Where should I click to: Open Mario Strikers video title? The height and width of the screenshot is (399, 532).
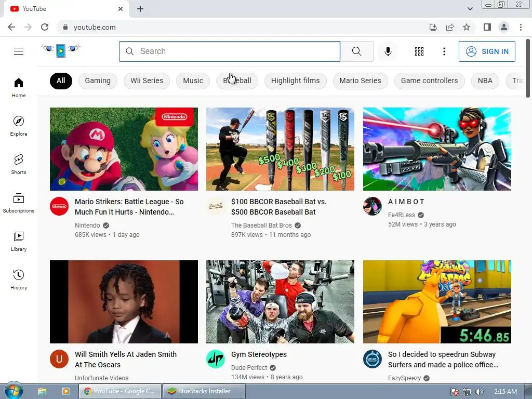point(129,207)
